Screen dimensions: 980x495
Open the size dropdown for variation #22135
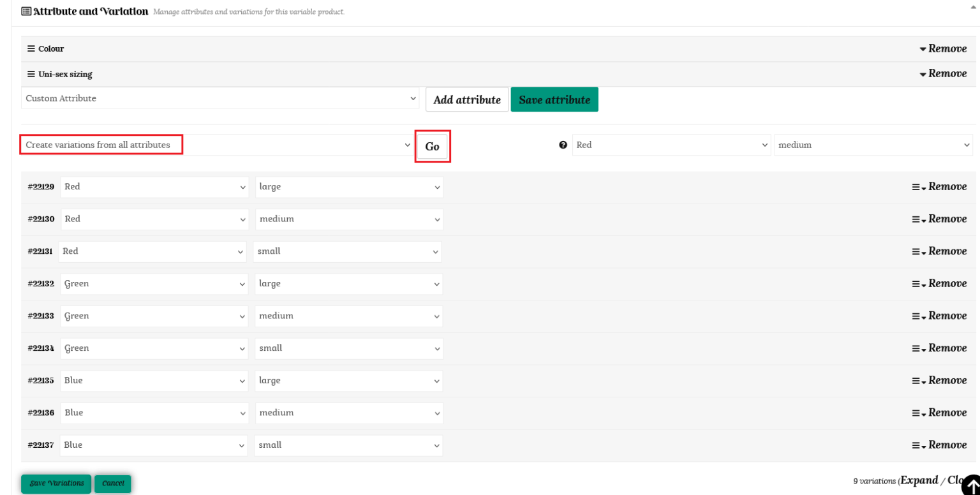(x=348, y=381)
